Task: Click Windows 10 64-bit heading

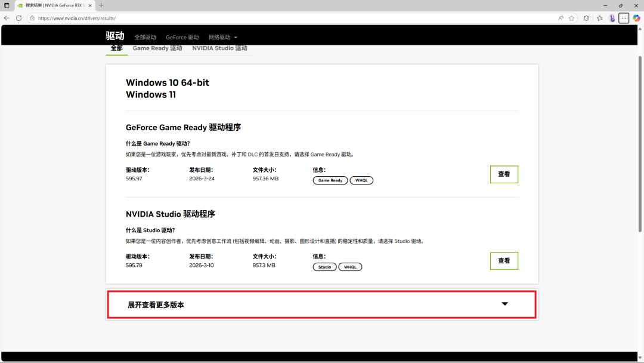Action: (168, 82)
